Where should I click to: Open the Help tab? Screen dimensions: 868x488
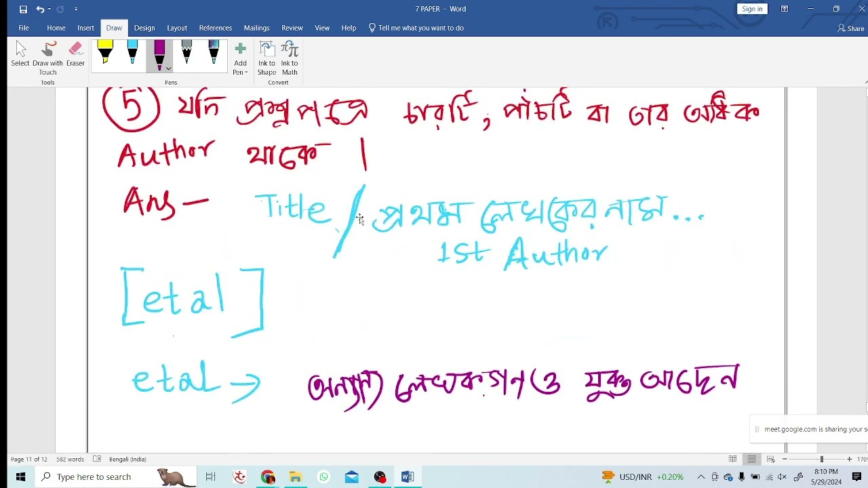tap(349, 28)
